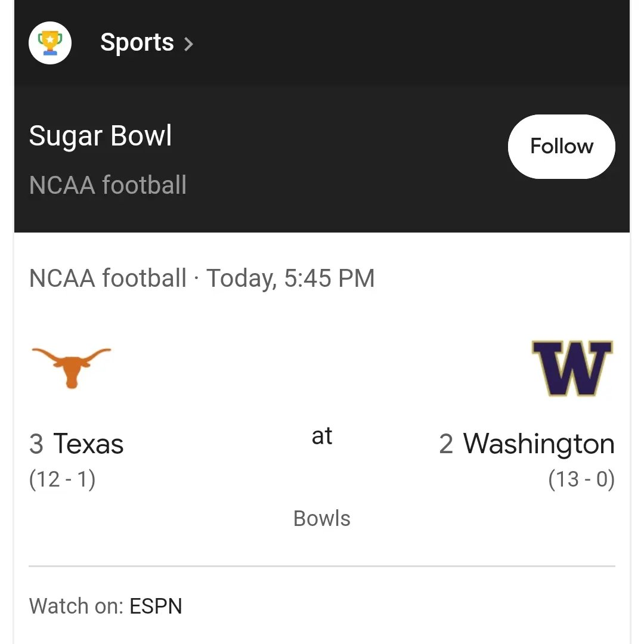Select the Texas (12 - 1) record

pyautogui.click(x=62, y=479)
